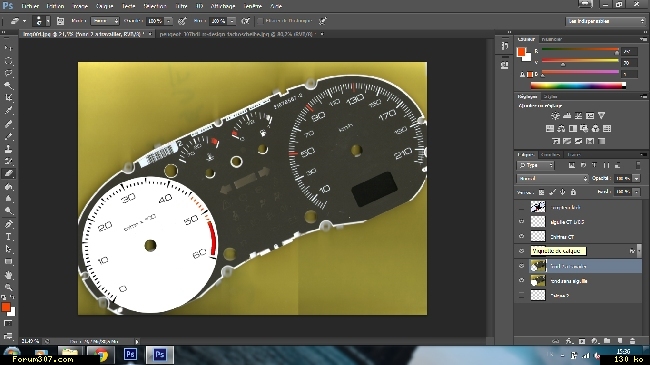Select the Magic Wand tool
The height and width of the screenshot is (365, 650).
[8, 85]
